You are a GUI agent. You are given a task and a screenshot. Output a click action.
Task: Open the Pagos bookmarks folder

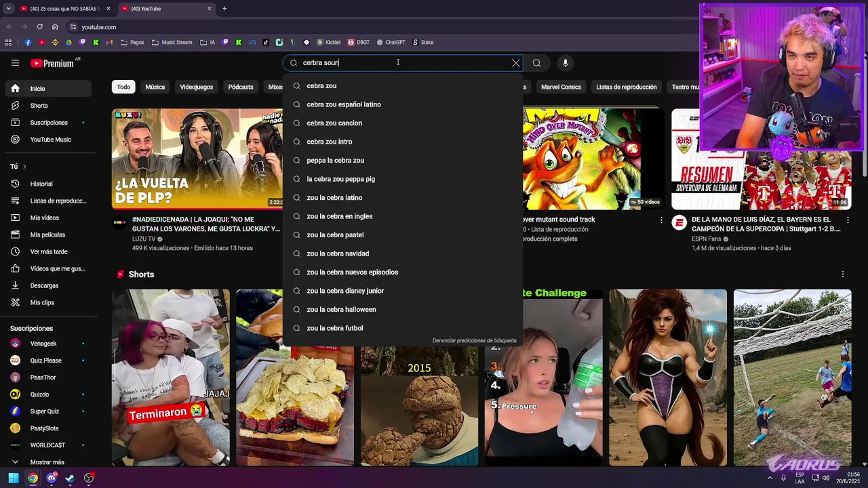click(132, 42)
